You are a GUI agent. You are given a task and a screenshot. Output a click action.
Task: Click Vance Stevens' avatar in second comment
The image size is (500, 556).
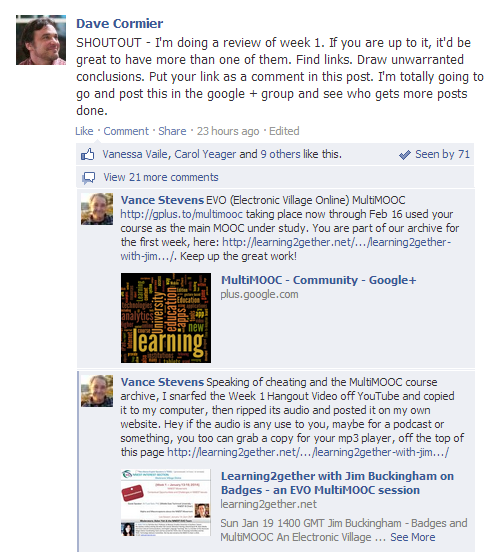(x=97, y=391)
